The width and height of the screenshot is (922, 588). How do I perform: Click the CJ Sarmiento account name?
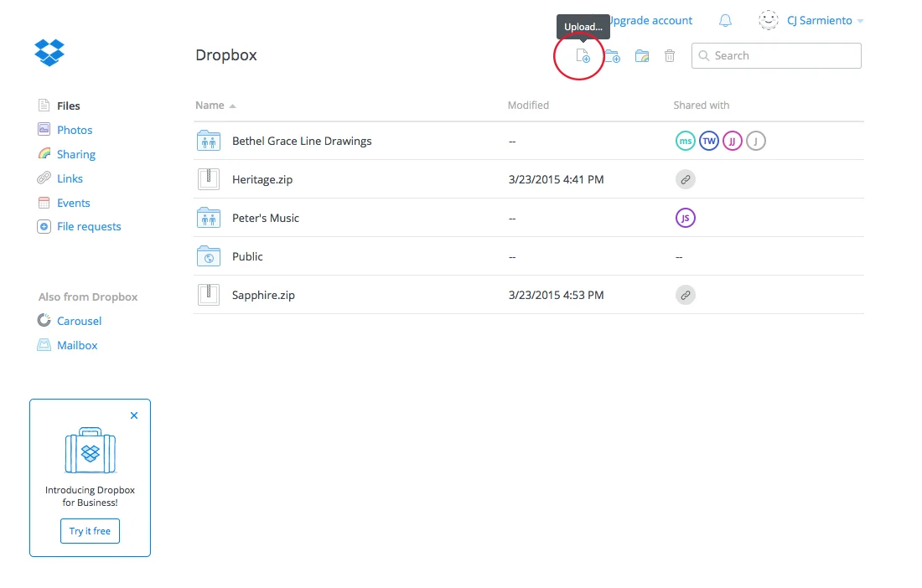coord(820,21)
